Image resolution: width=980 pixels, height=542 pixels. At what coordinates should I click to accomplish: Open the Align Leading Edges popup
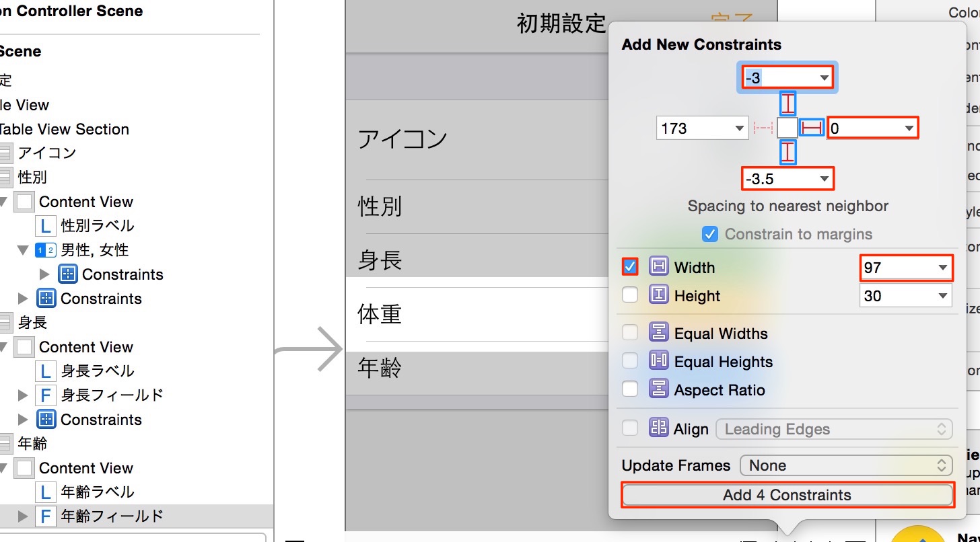[835, 429]
